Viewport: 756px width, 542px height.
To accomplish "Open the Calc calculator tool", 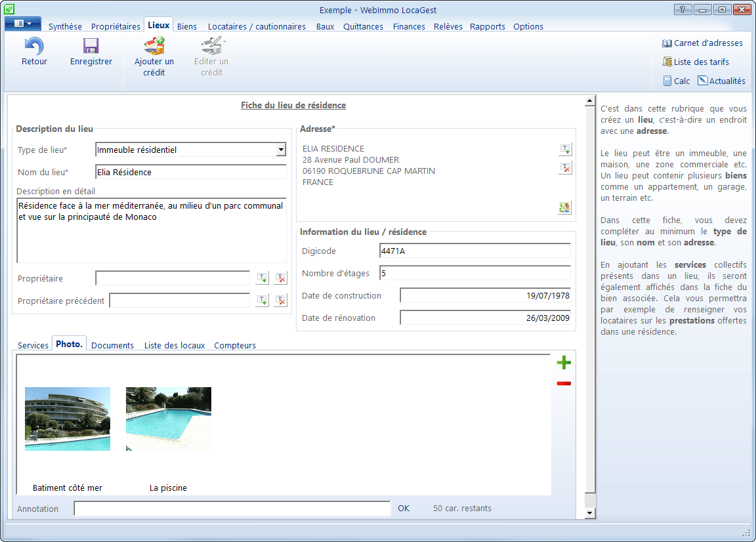I will [x=676, y=81].
